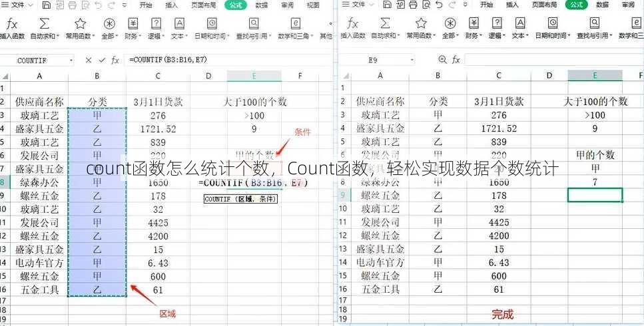The image size is (644, 326).
Task: Click the Print Preview icon in left window
Action: [85, 5]
